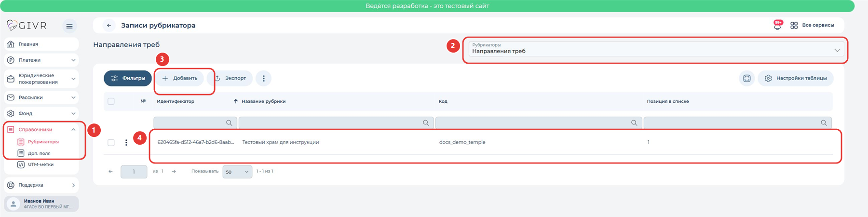Image resolution: width=868 pixels, height=217 pixels.
Task: Collapse sidebar with hamburger menu icon
Action: (69, 26)
